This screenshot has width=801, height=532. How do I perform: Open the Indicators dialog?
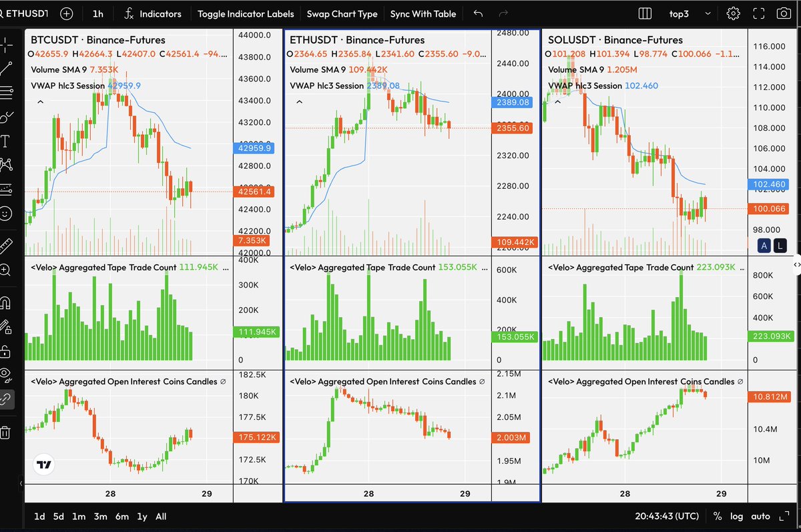coord(153,13)
